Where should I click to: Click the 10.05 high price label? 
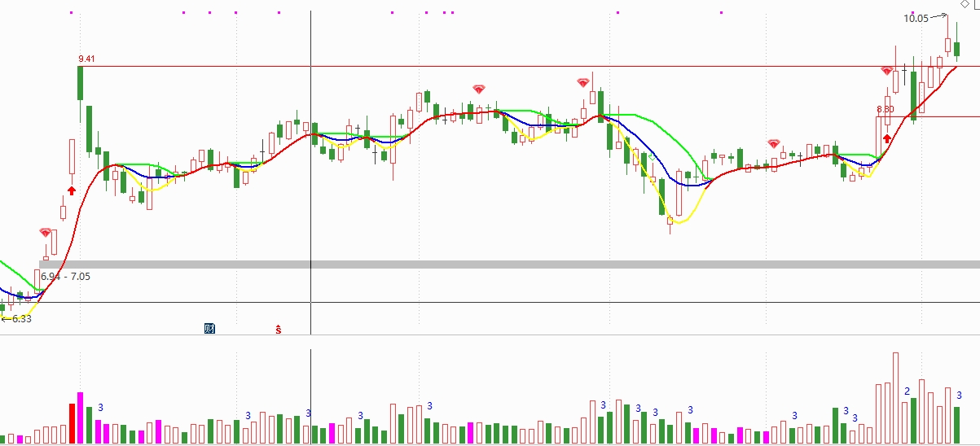click(x=916, y=18)
